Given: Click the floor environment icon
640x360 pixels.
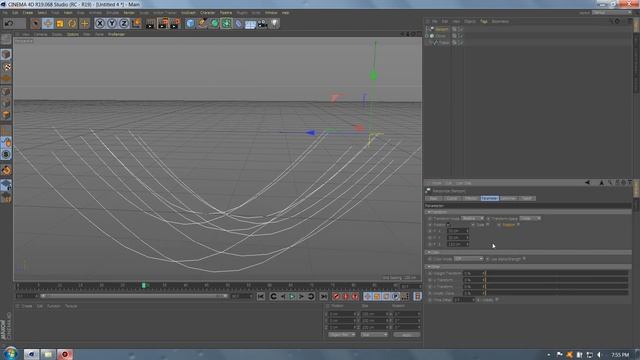Looking at the screenshot, I should 251,24.
